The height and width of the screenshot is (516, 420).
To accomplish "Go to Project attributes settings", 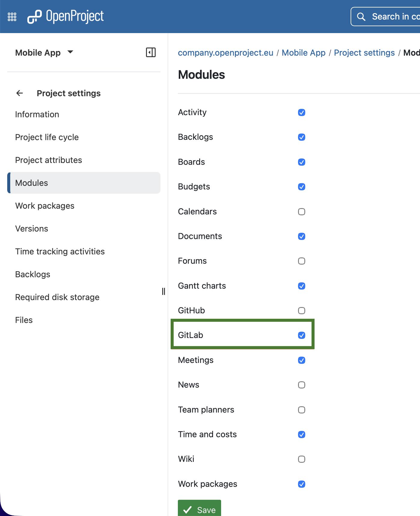I will point(84,160).
